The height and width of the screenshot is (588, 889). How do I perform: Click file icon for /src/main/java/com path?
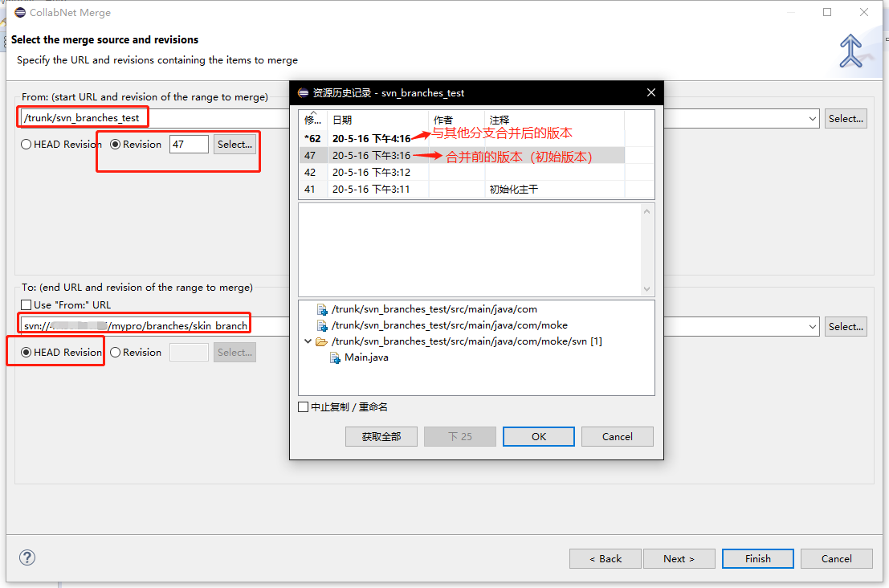pos(322,309)
